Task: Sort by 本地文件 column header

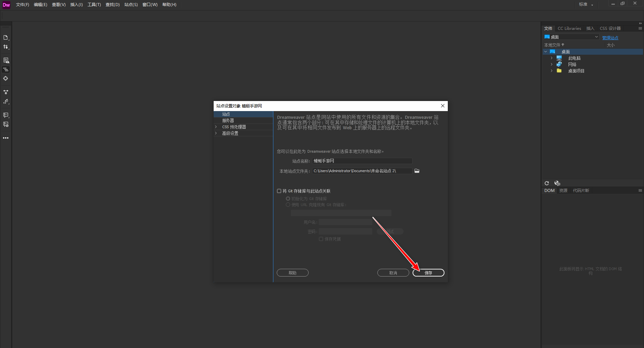Action: tap(554, 45)
